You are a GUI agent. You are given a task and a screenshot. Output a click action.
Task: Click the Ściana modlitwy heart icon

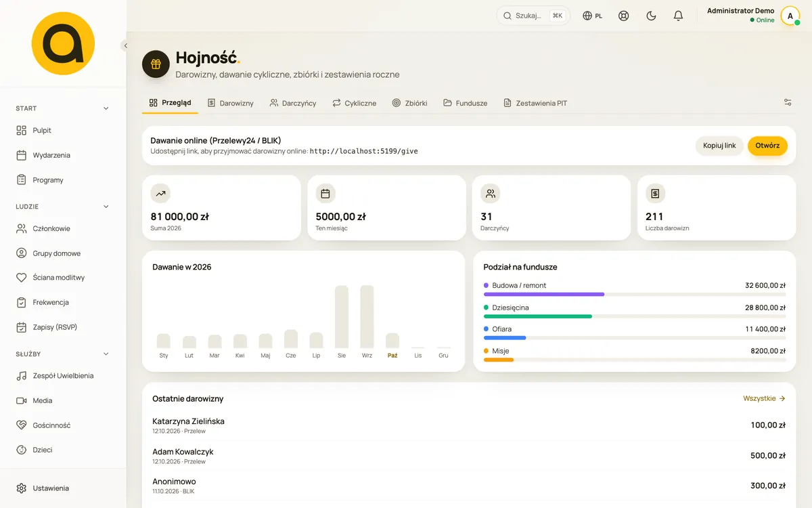[22, 278]
